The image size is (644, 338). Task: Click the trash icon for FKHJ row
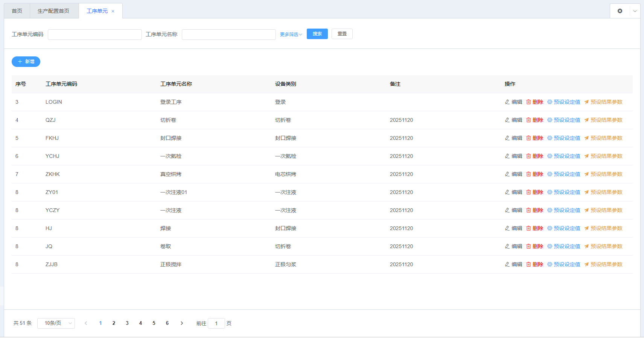[x=528, y=138]
